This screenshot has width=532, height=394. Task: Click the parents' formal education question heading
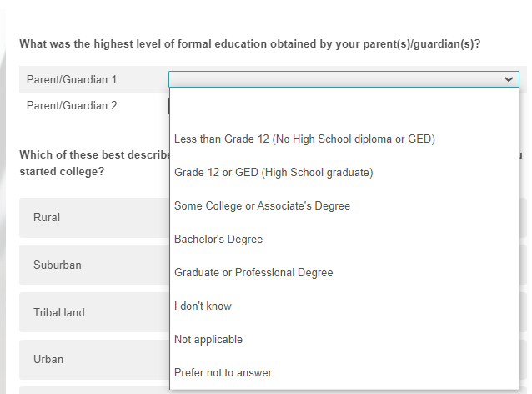250,43
